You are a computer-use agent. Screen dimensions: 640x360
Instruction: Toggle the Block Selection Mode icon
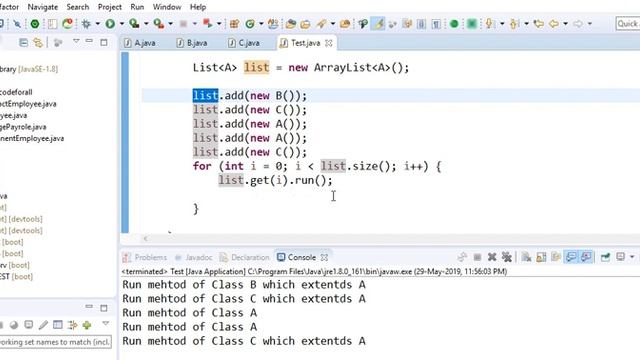[422, 24]
